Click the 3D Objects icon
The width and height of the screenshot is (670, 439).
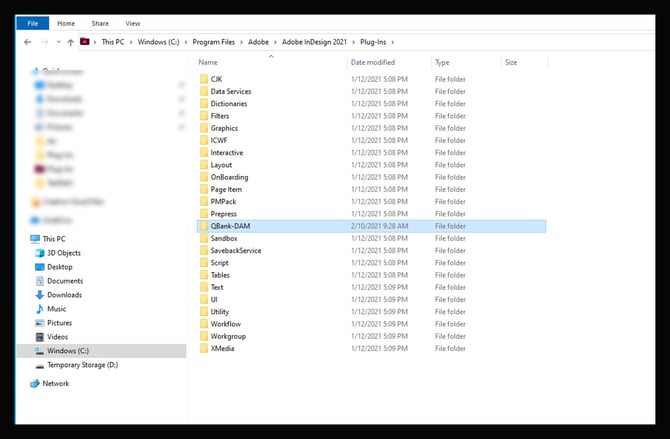pos(38,253)
